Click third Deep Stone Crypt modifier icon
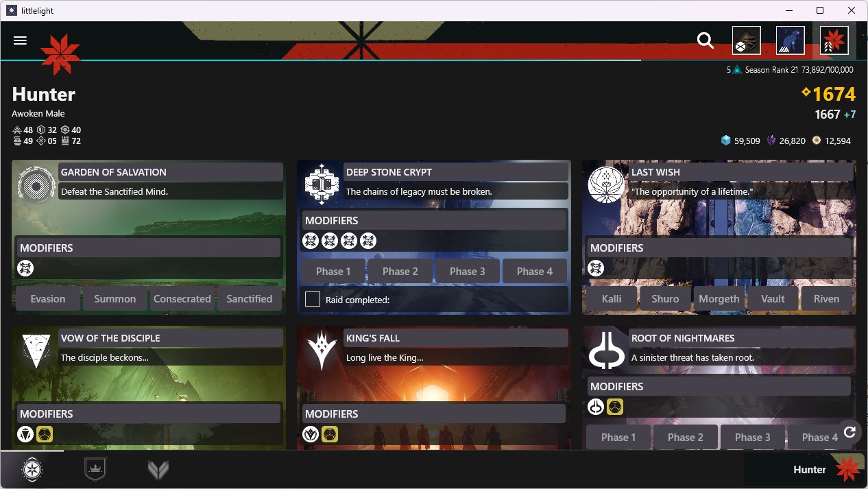This screenshot has height=489, width=868. pyautogui.click(x=349, y=241)
